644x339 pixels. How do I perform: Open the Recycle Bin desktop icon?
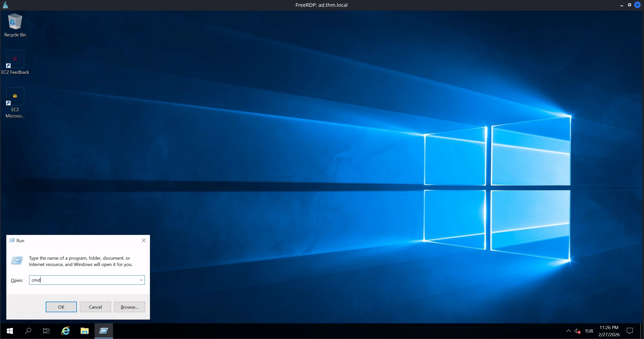click(x=15, y=25)
